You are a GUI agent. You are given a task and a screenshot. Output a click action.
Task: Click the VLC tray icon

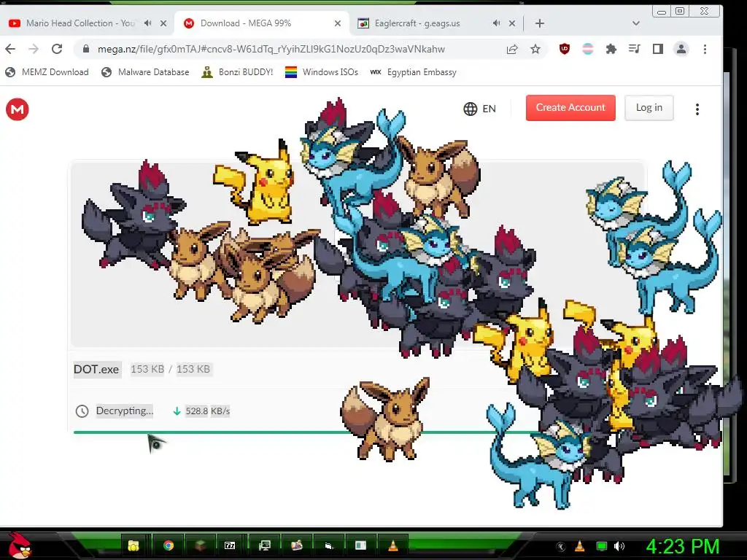pos(580,546)
